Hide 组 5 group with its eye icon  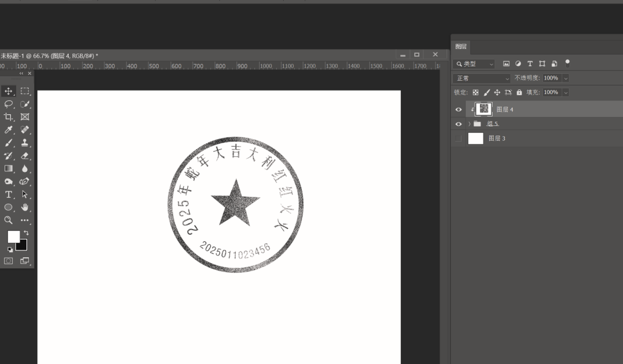[459, 124]
